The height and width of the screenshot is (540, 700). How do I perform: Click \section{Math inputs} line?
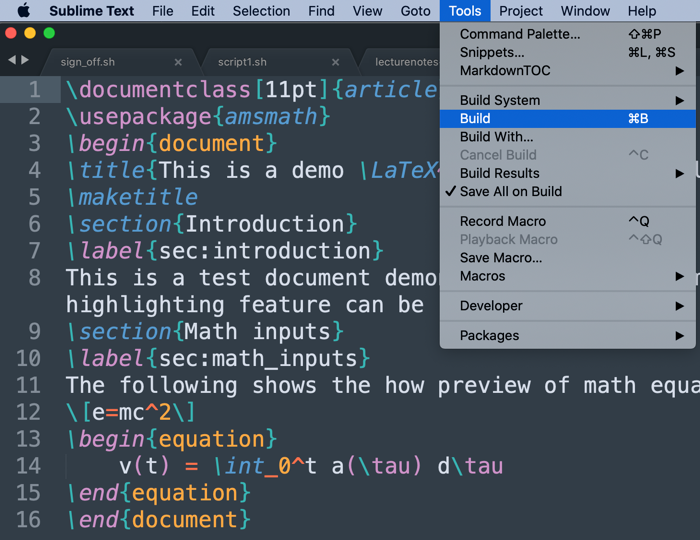coord(204,332)
